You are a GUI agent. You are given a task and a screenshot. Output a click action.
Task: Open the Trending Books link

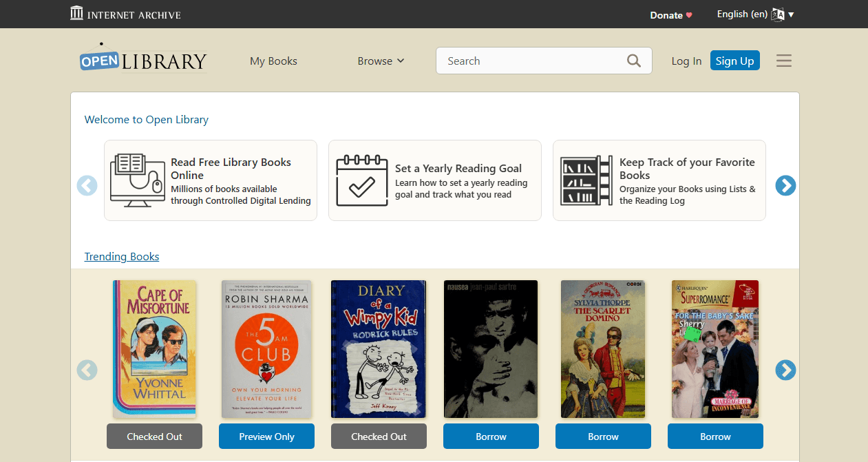pyautogui.click(x=122, y=256)
